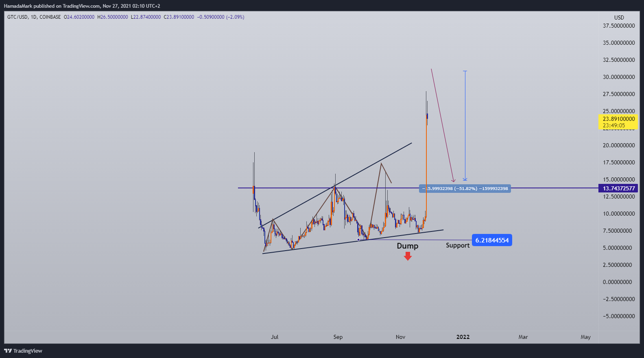
Task: Click the −5.00000000 price axis label
Action: point(619,316)
